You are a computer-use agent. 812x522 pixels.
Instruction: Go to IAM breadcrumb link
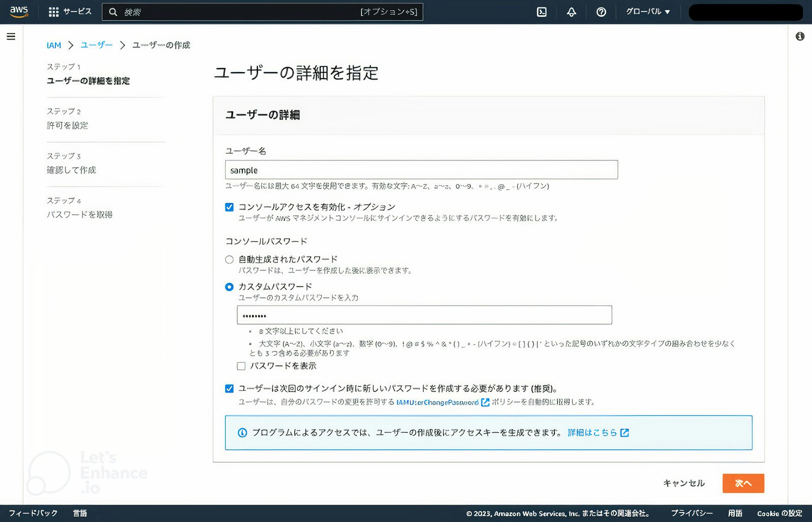54,45
